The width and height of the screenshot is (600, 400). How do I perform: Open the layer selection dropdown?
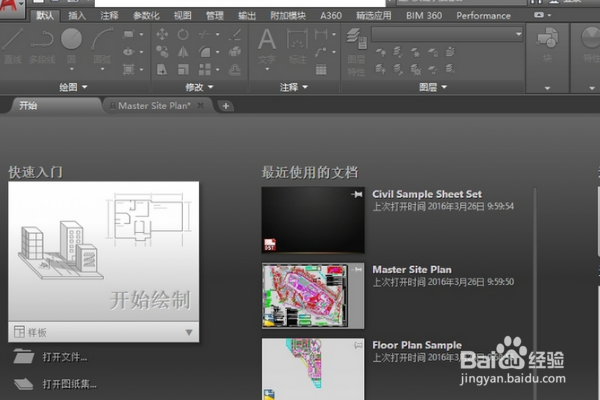(x=447, y=34)
